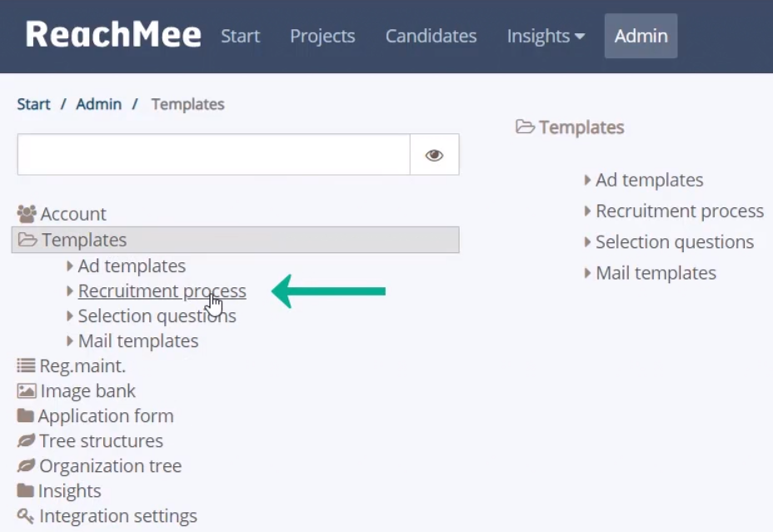Click the search input field above Account
The height and width of the screenshot is (532, 773).
coord(214,155)
